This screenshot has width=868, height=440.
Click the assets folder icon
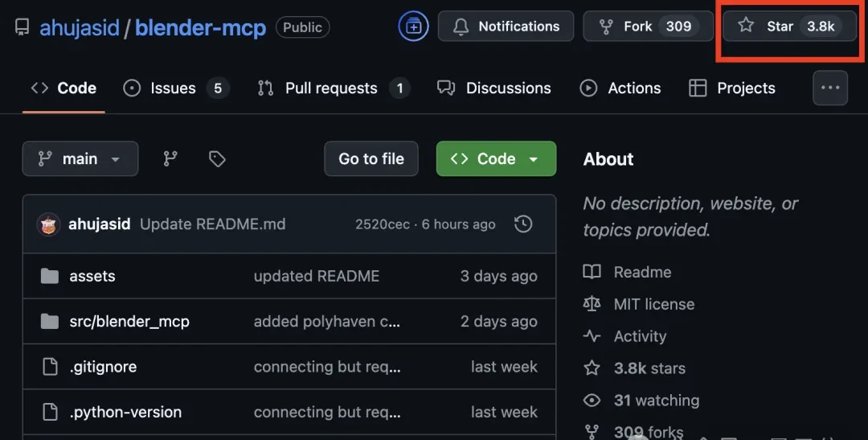(50, 276)
